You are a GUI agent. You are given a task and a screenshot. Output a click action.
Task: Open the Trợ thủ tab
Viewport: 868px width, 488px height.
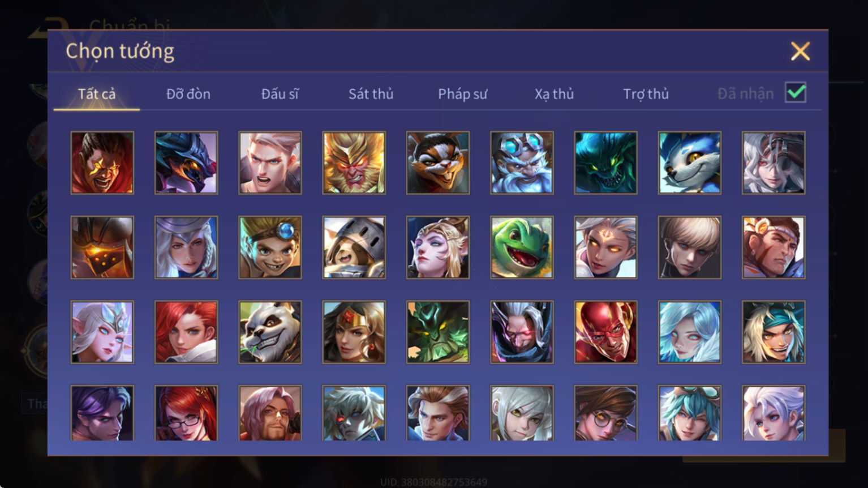click(x=646, y=94)
